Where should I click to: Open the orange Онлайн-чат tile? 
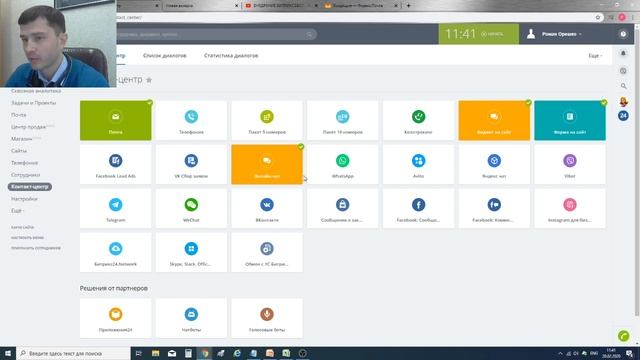coord(267,164)
